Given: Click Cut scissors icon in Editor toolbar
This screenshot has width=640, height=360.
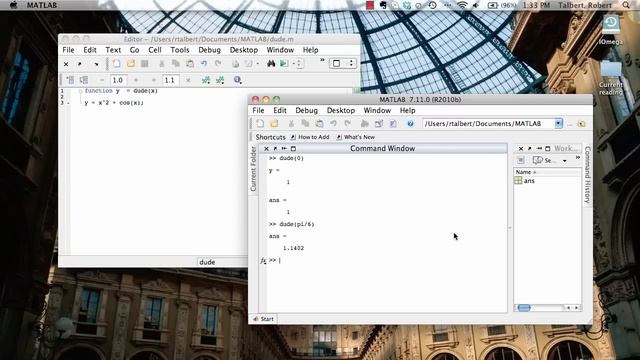Looking at the screenshot, I should (x=162, y=64).
